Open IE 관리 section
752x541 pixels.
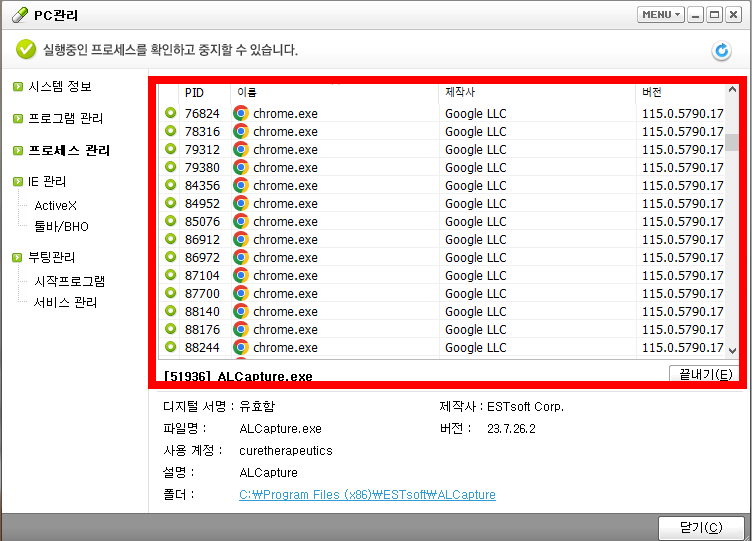[47, 181]
